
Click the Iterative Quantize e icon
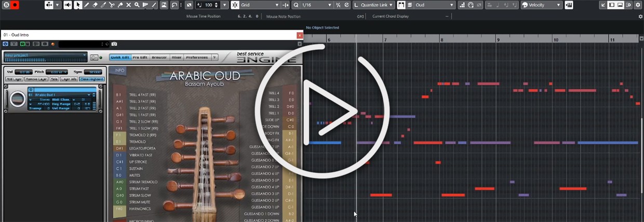(346, 5)
